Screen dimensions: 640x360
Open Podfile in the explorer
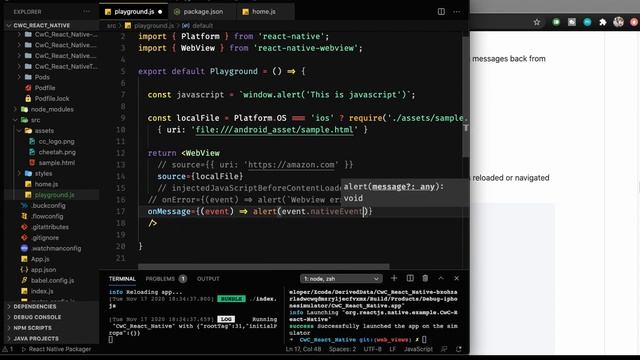point(44,88)
